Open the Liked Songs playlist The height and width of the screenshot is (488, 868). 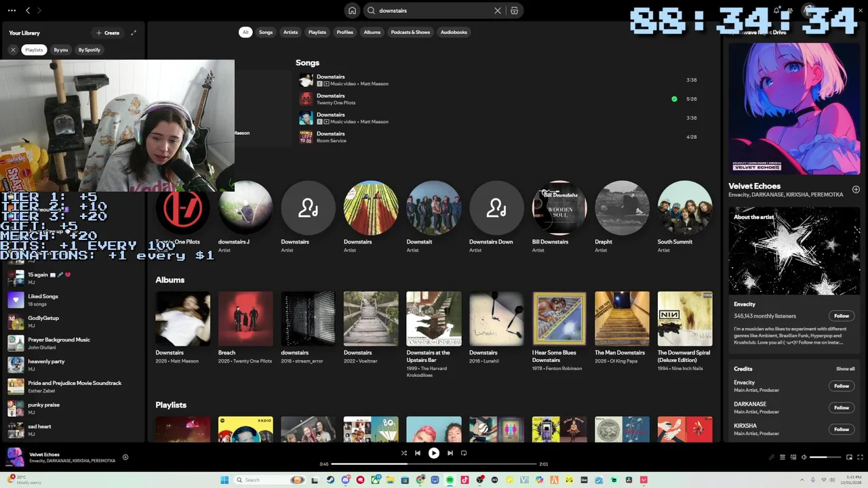pyautogui.click(x=73, y=300)
